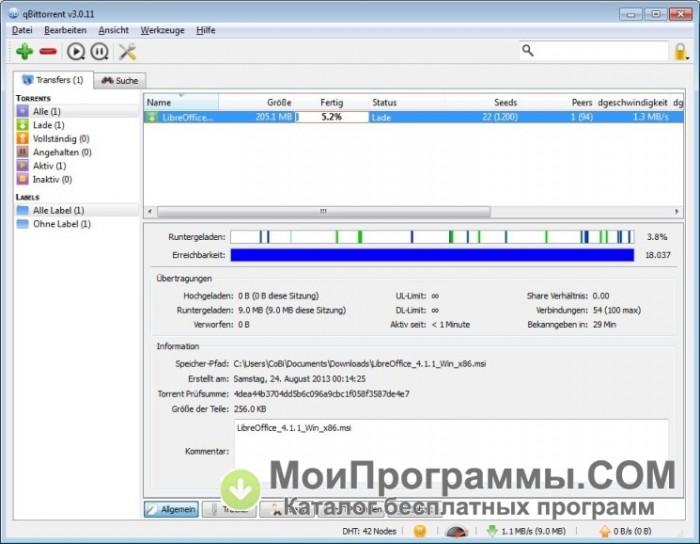Click the green download speed arrow icon
This screenshot has width=700, height=544.
tap(492, 531)
